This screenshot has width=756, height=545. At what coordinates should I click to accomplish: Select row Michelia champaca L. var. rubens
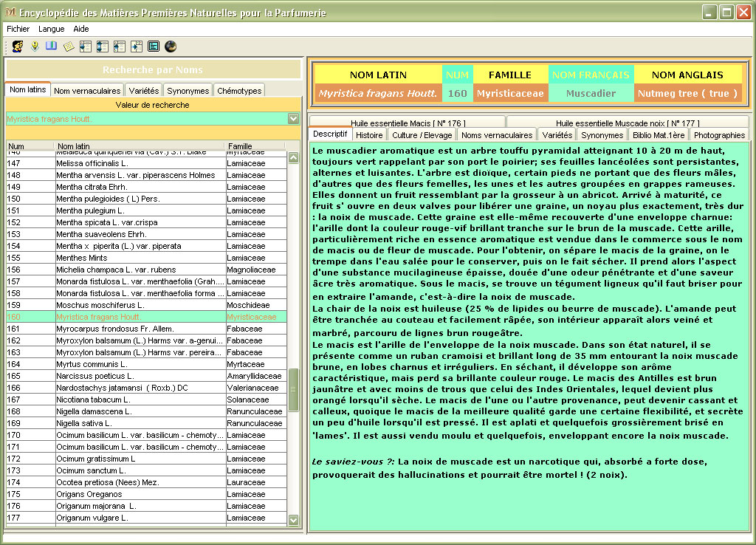click(x=147, y=270)
